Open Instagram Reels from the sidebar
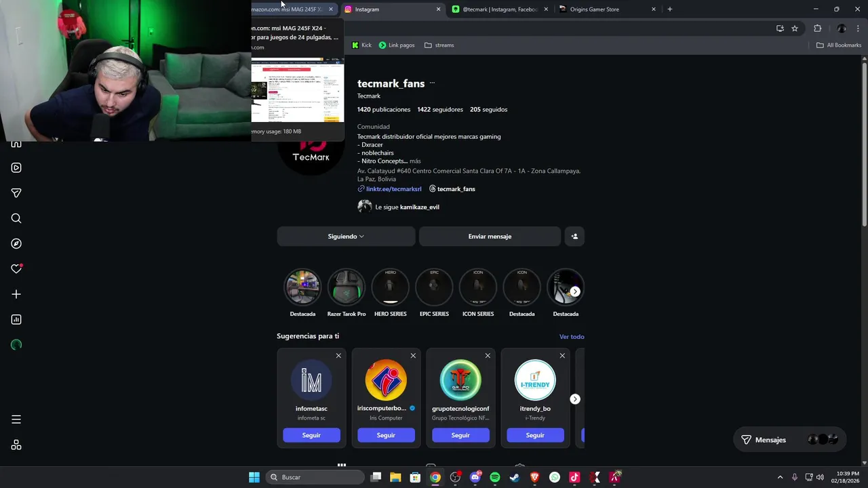Viewport: 868px width, 488px height. [16, 168]
